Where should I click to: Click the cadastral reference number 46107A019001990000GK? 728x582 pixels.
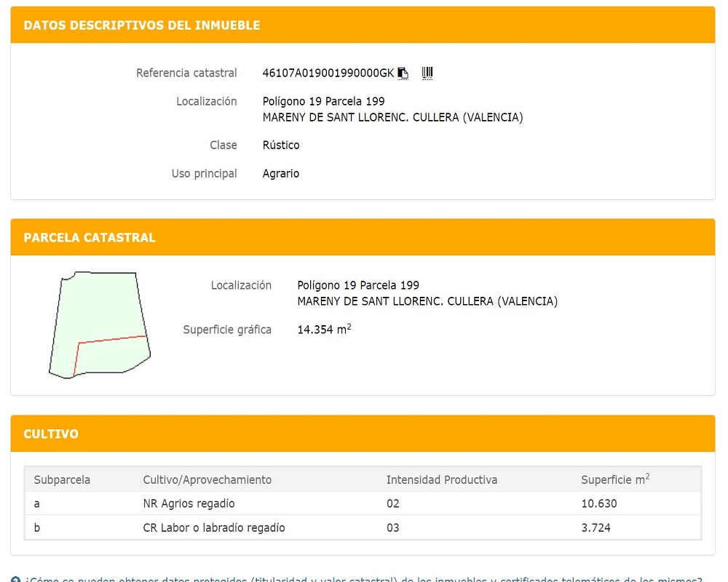[x=328, y=73]
